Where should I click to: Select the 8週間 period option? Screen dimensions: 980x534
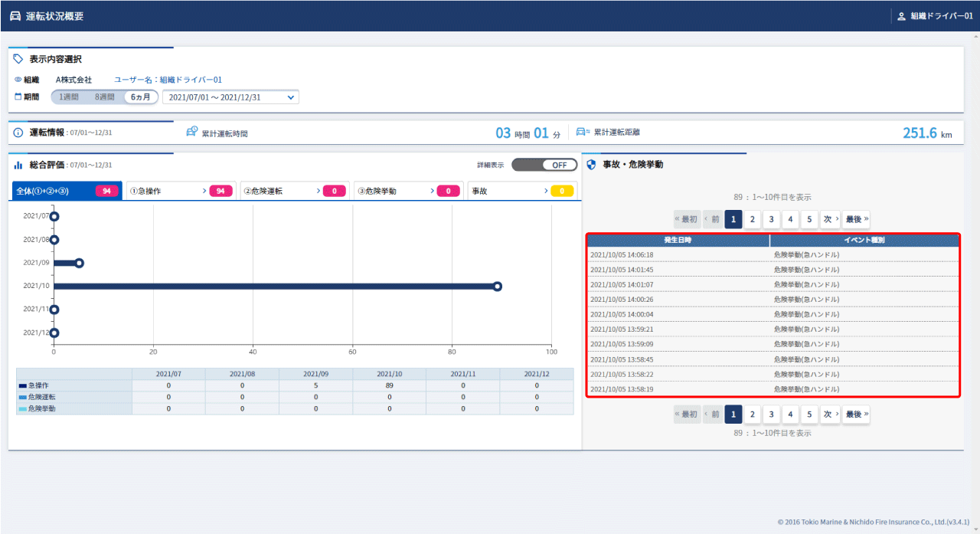coord(104,97)
